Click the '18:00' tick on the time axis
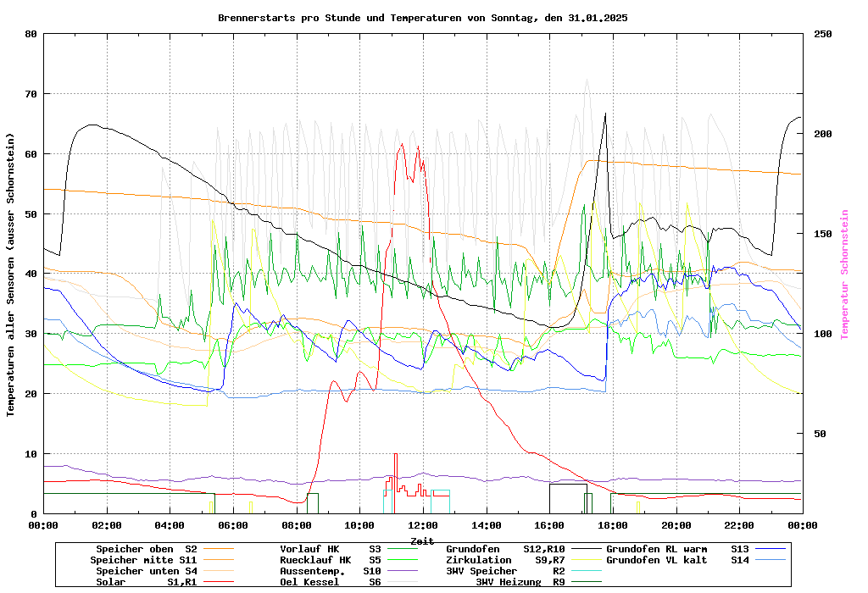 click(612, 525)
